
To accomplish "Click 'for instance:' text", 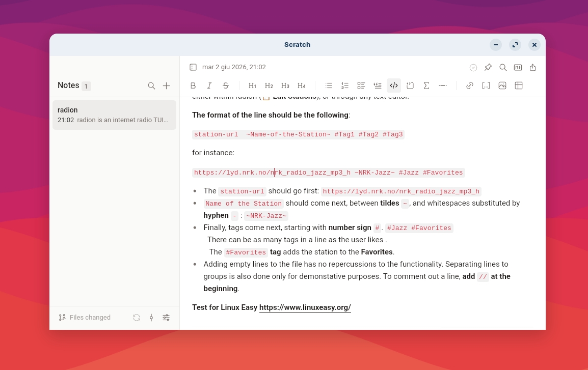I will click(x=213, y=153).
